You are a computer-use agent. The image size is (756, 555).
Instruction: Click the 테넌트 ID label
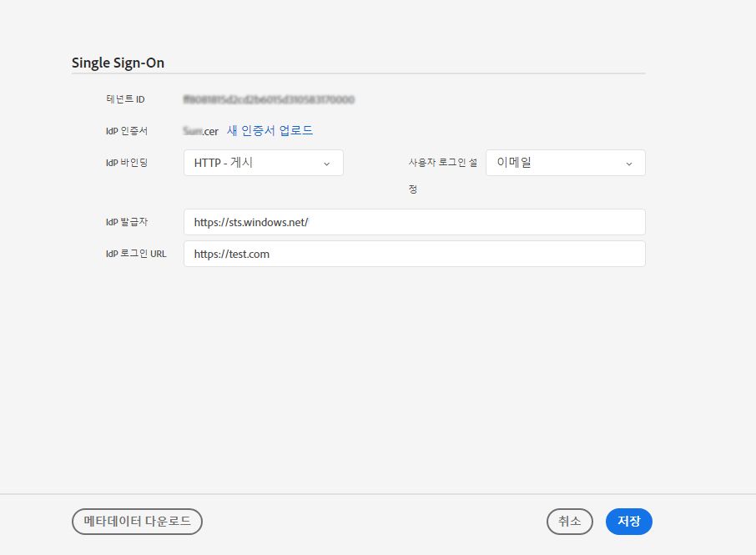125,98
